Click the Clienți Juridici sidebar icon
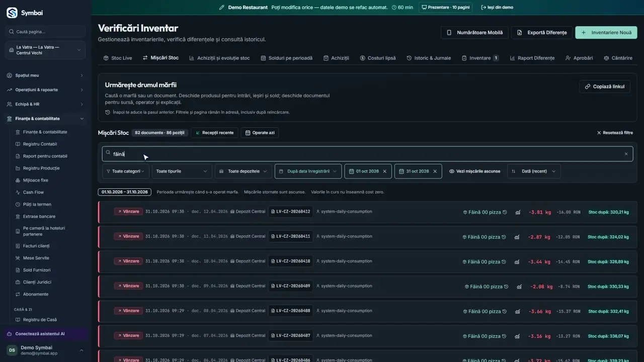The height and width of the screenshot is (362, 644). coord(18,282)
